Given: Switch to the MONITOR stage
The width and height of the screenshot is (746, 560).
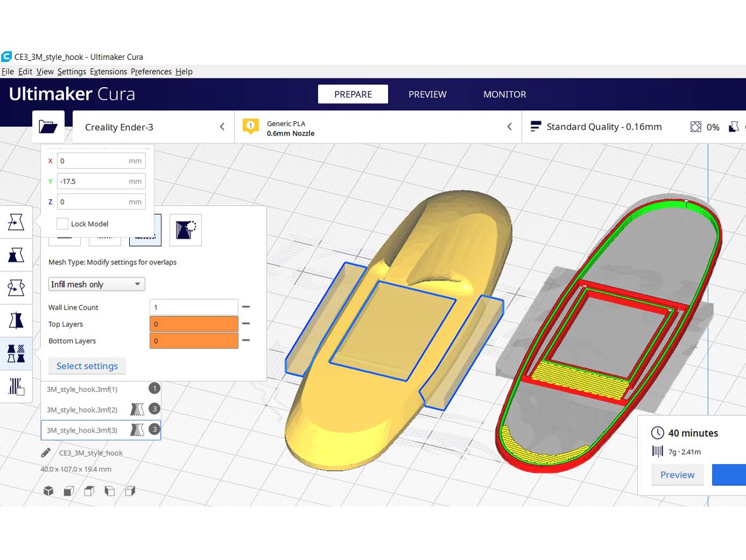Looking at the screenshot, I should tap(505, 94).
